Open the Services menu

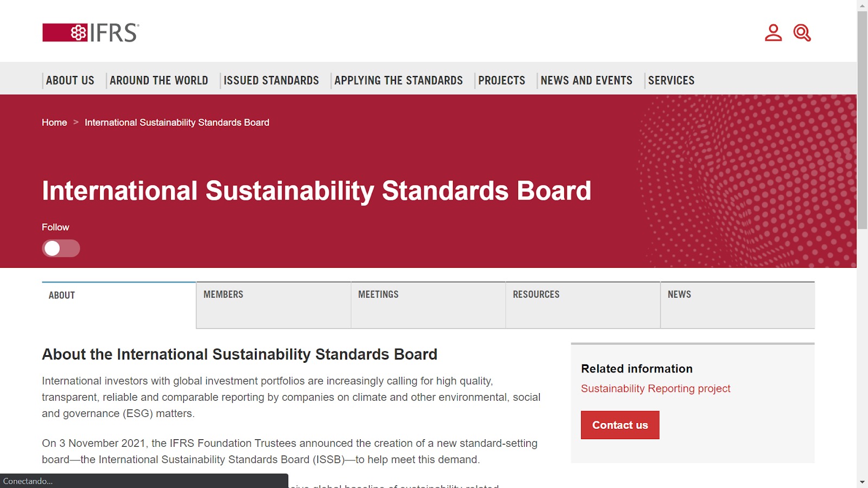[x=671, y=80]
